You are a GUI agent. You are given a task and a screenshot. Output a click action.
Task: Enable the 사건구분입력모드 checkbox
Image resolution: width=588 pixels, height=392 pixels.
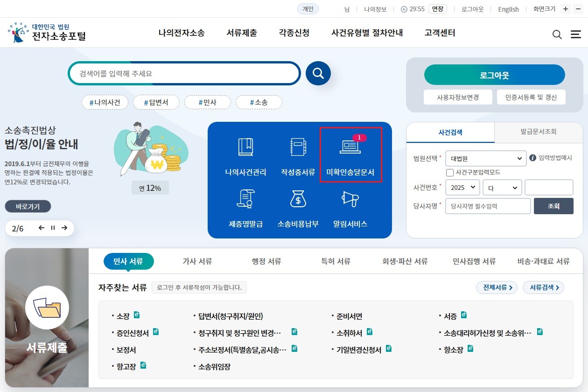click(450, 173)
